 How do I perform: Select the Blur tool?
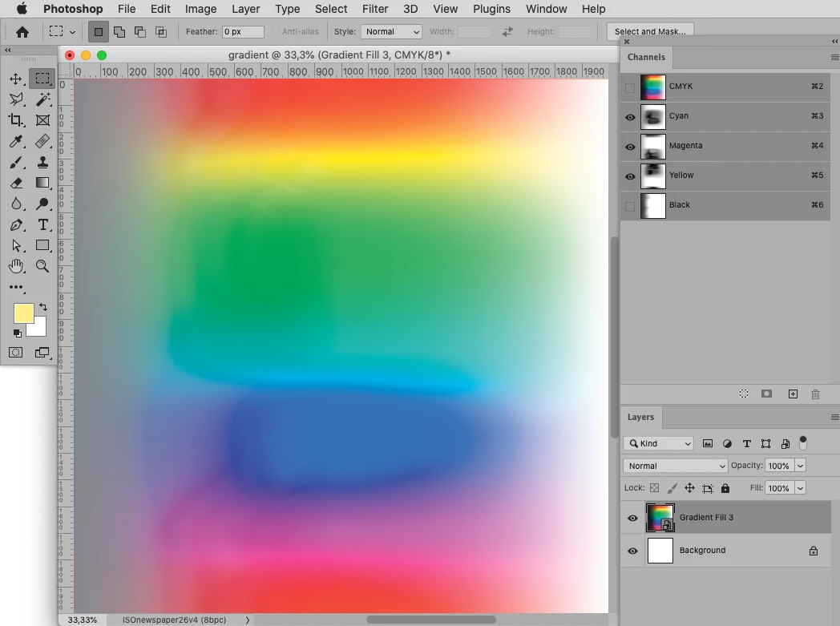(x=16, y=204)
